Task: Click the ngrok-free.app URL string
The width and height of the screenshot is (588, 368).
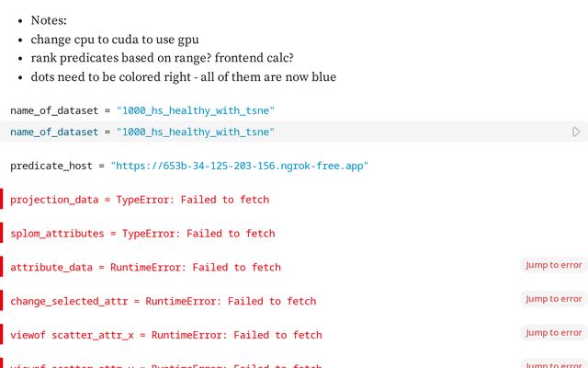Action: click(x=240, y=166)
